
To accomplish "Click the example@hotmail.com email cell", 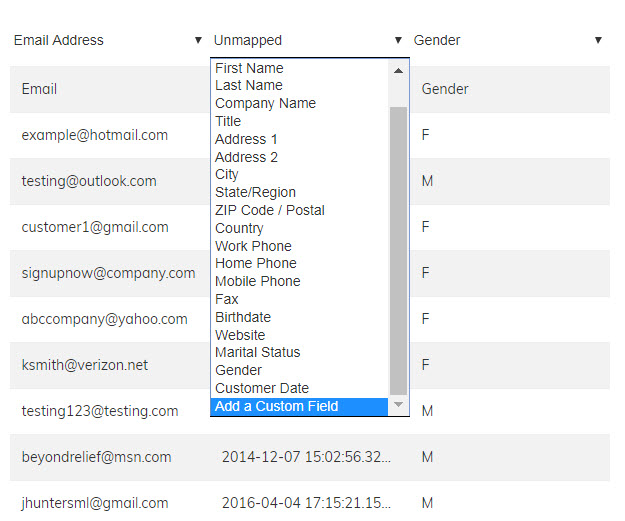I will point(95,135).
